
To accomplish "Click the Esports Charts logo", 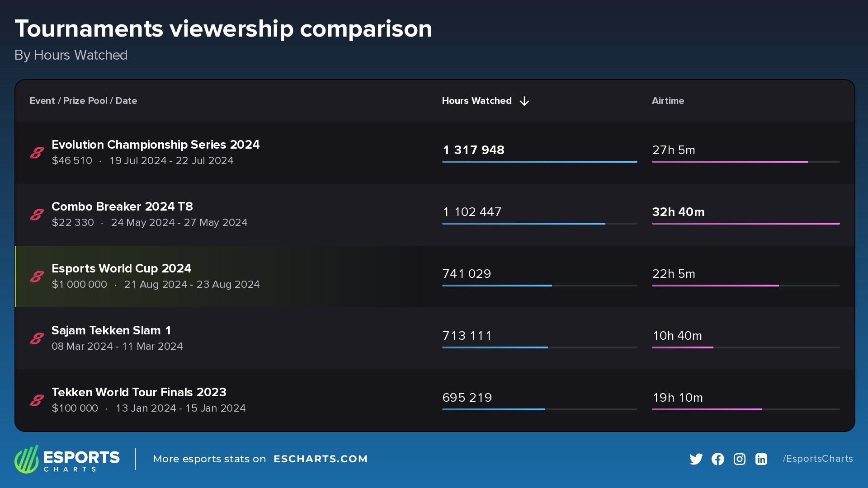I will pyautogui.click(x=67, y=459).
